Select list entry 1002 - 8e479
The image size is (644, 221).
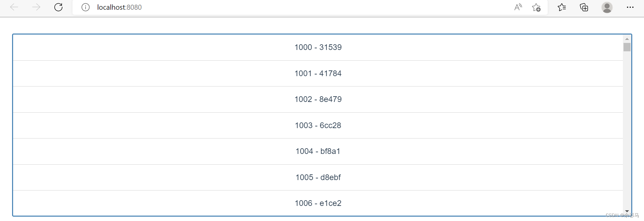pos(318,99)
